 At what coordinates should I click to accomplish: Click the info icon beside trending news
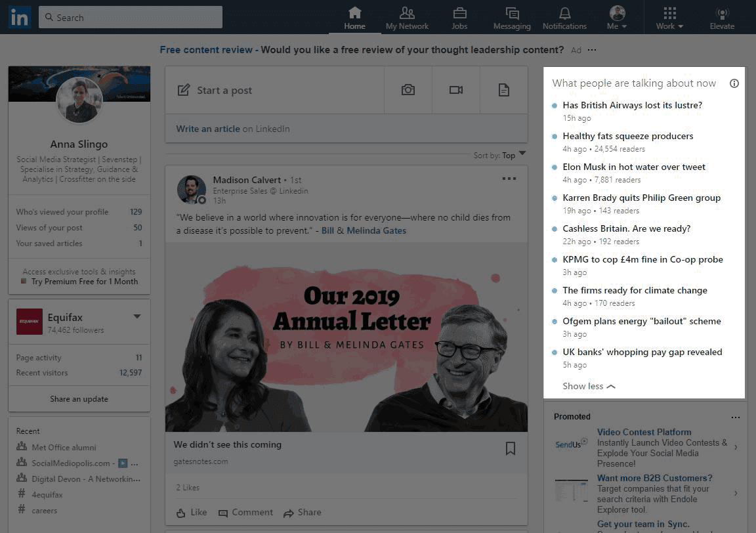point(734,83)
